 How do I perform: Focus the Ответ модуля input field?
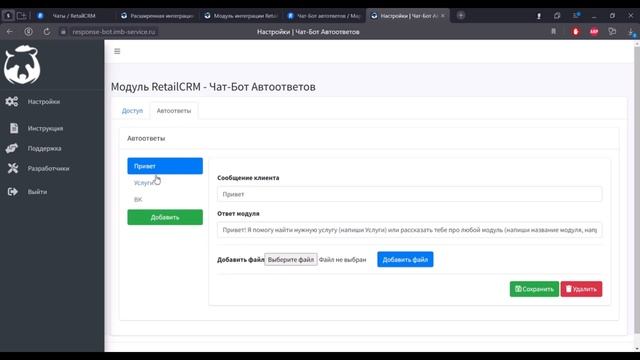pos(409,230)
